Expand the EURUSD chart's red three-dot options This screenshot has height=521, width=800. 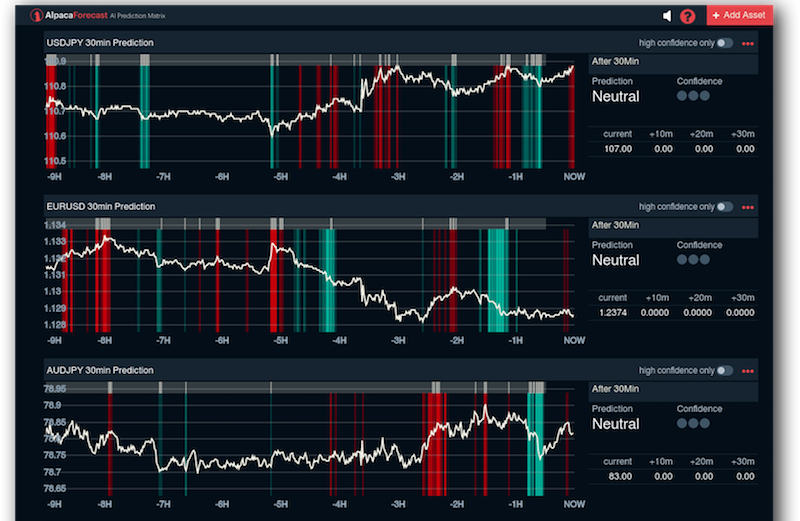[747, 207]
